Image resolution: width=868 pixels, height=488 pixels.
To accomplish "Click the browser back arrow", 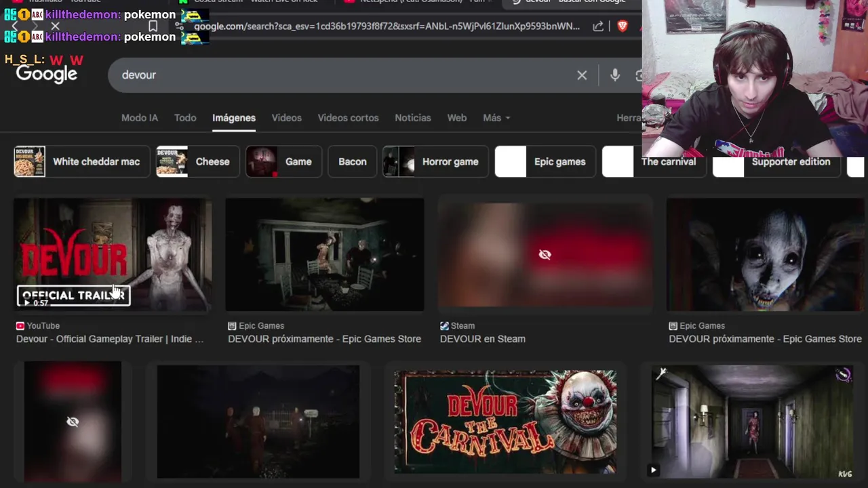I will pos(15,26).
